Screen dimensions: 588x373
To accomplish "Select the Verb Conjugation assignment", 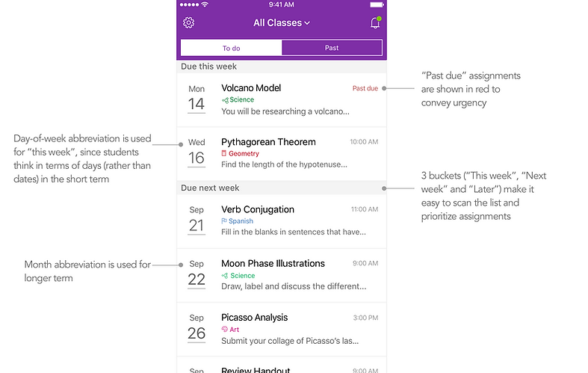I will [x=282, y=221].
